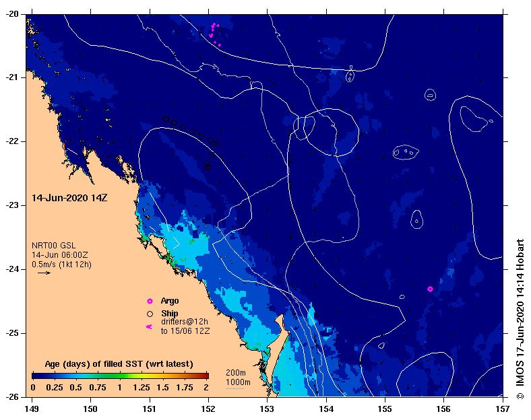
Task: Click the '155' longitude axis label
Action: (385, 409)
